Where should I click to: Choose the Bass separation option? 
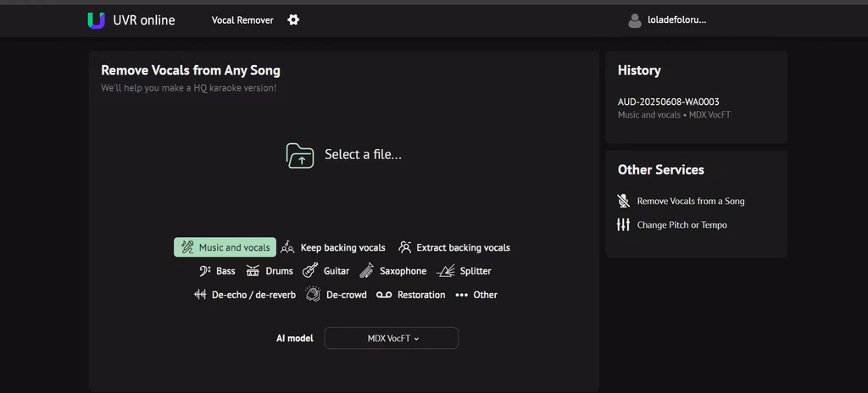[216, 271]
